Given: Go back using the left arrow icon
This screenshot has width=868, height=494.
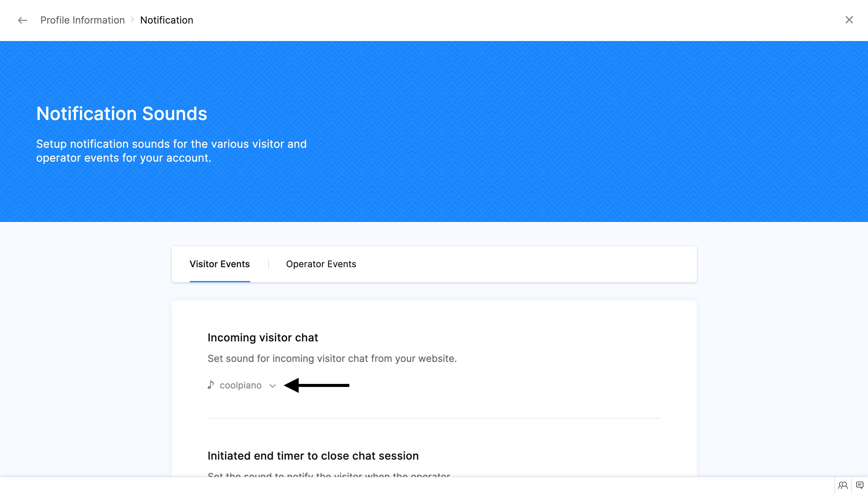Looking at the screenshot, I should pyautogui.click(x=22, y=21).
